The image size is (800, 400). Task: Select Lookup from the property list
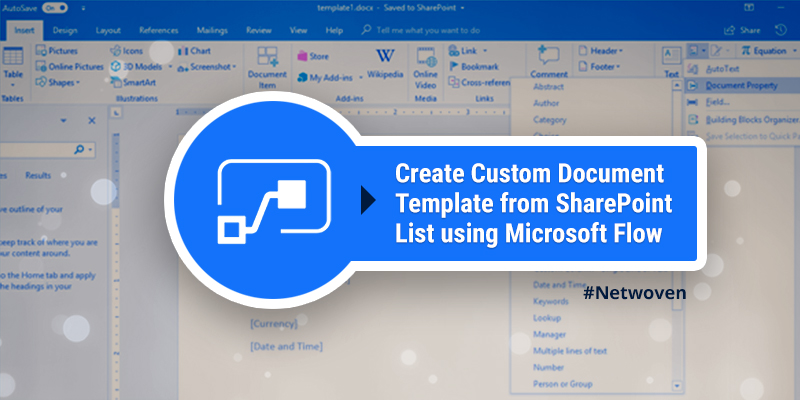pos(547,318)
